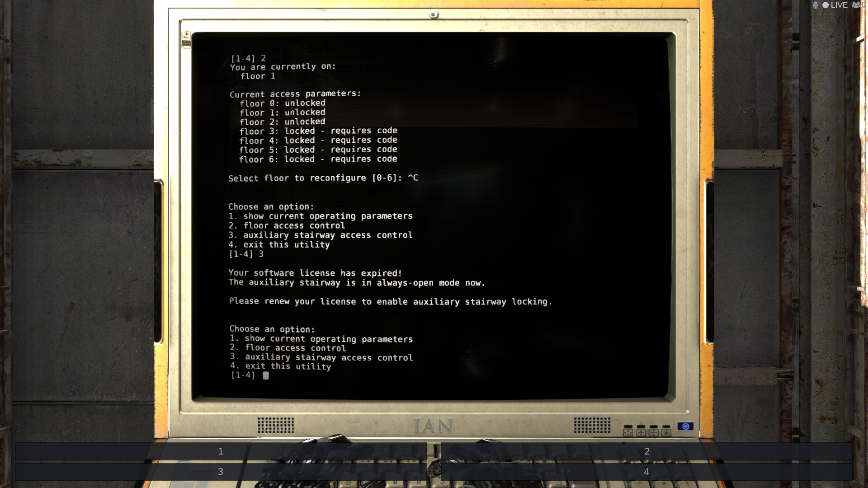
Task: Click the "floor 0: unlocked" line
Action: click(283, 103)
